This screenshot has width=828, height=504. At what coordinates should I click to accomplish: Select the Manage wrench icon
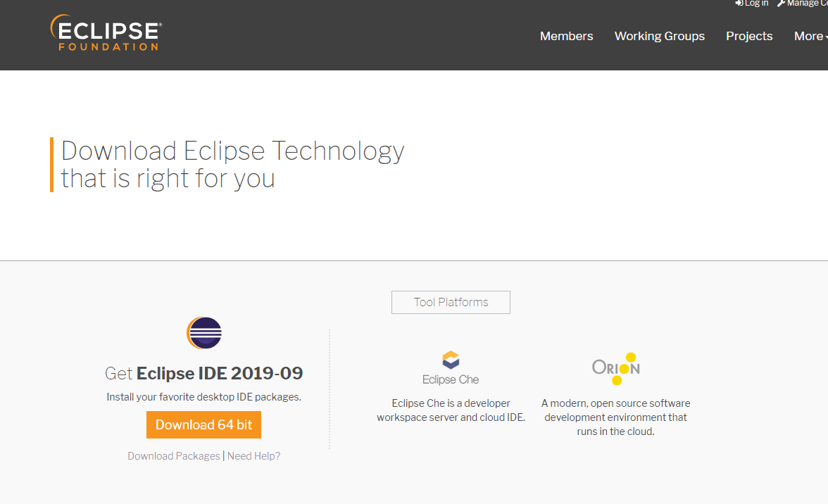click(x=781, y=3)
